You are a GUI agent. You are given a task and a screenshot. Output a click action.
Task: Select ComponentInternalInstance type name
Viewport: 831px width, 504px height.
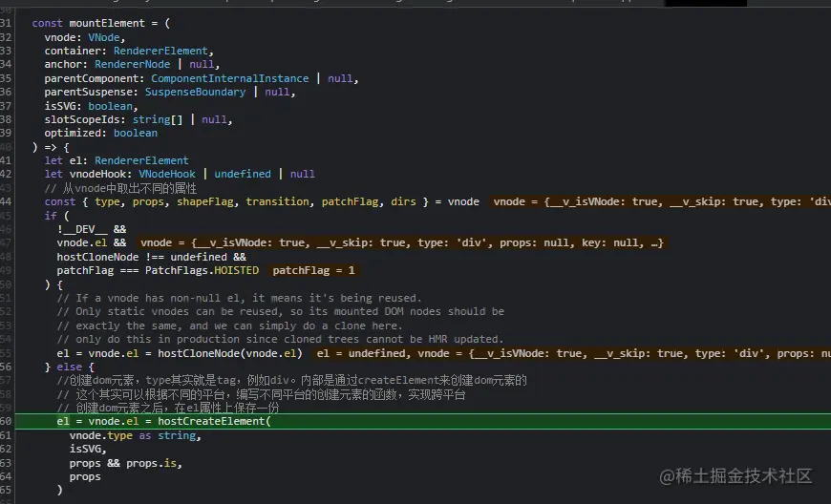pyautogui.click(x=229, y=78)
